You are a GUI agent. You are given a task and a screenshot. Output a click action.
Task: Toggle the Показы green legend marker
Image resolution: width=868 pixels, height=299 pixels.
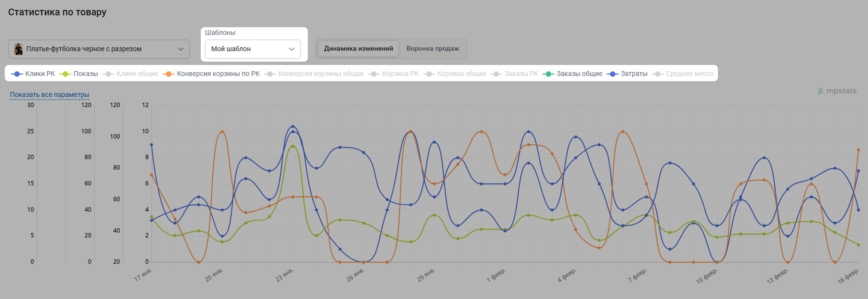tap(65, 74)
